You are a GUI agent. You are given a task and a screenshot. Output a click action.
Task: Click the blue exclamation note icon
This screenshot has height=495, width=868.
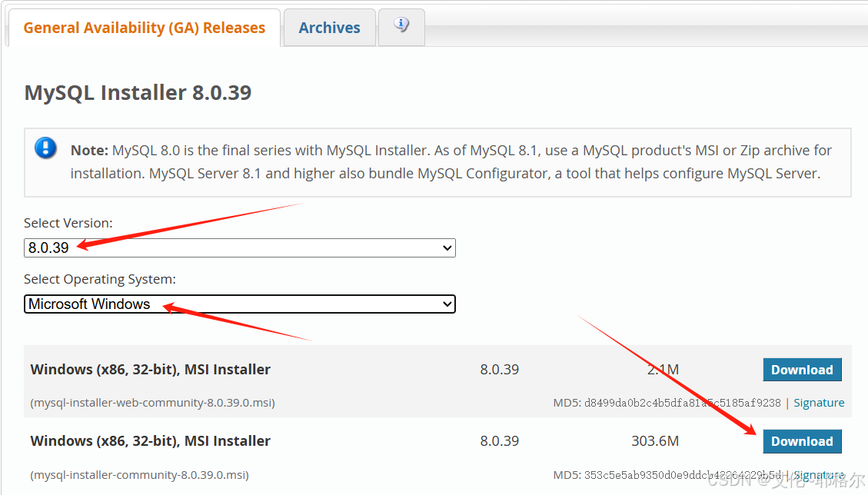45,148
